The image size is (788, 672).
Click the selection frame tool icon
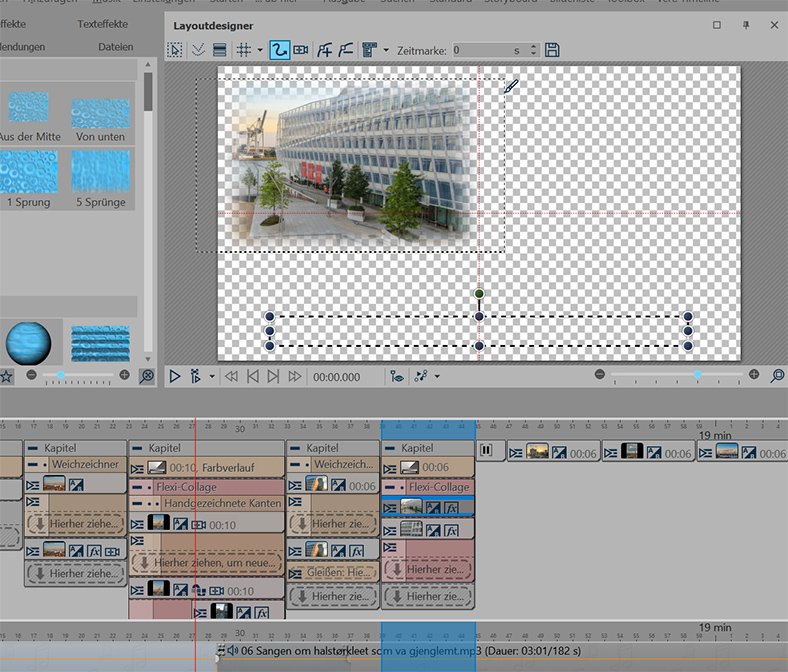pos(175,49)
